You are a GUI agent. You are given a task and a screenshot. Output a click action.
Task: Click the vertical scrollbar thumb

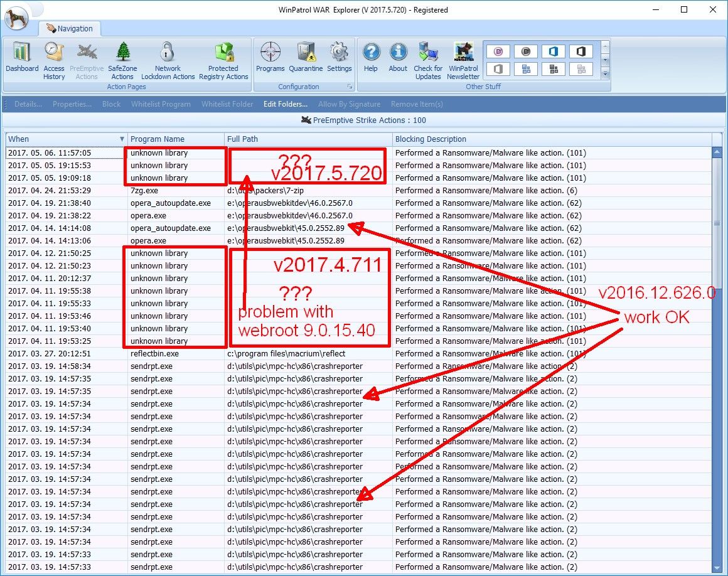[x=717, y=223]
